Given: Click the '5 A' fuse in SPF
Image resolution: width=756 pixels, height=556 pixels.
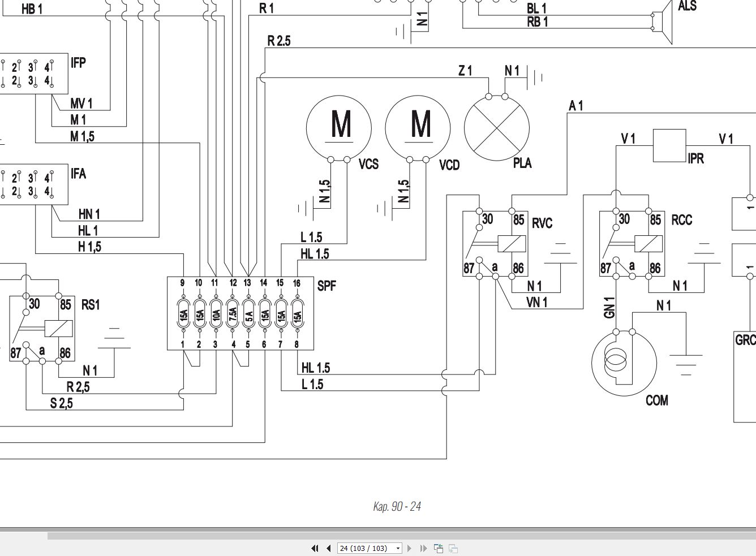Looking at the screenshot, I should pyautogui.click(x=248, y=314).
